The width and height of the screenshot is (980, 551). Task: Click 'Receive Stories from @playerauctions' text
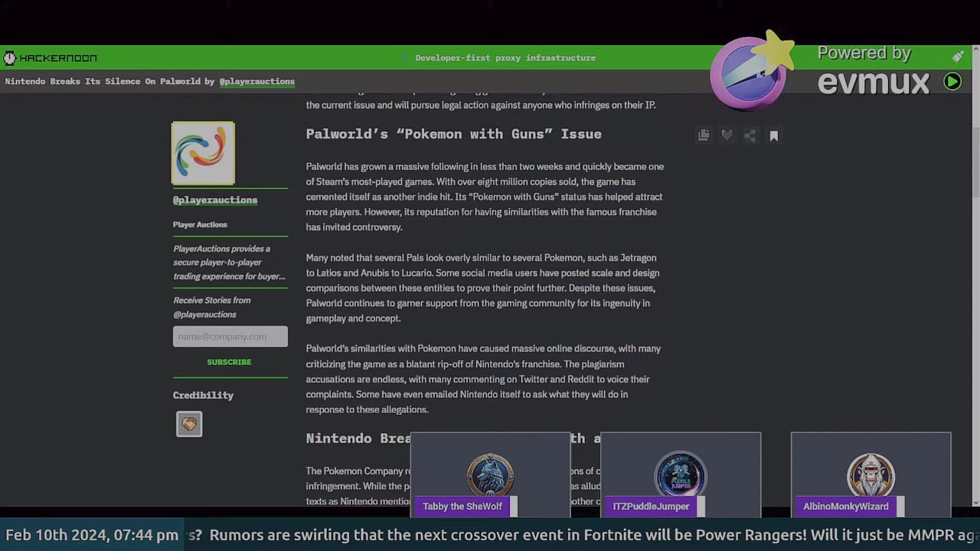(x=212, y=307)
